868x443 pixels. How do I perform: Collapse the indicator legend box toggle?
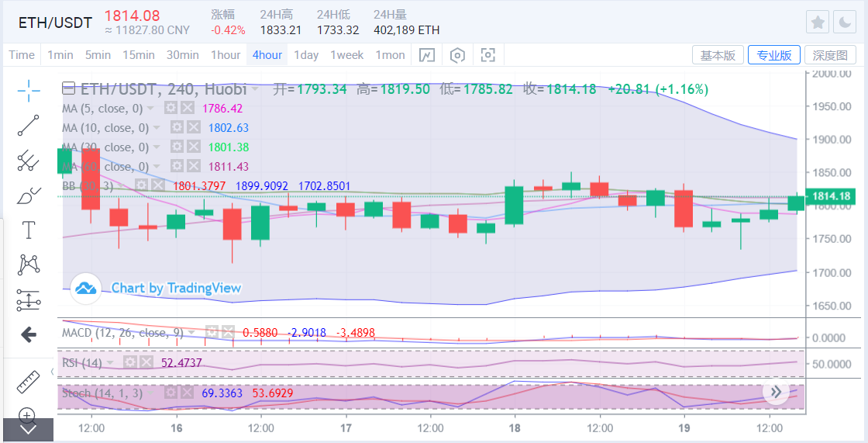(x=69, y=88)
